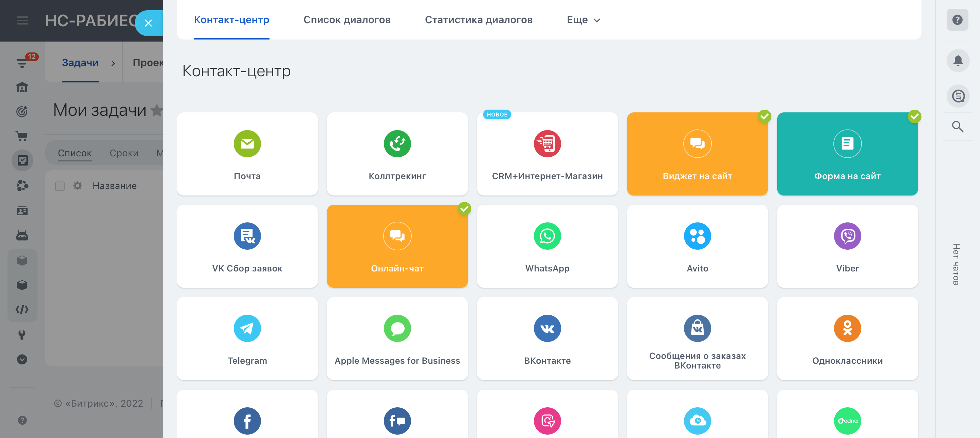This screenshot has width=980, height=438.
Task: Expand the arrow next to Задачи
Action: 113,63
